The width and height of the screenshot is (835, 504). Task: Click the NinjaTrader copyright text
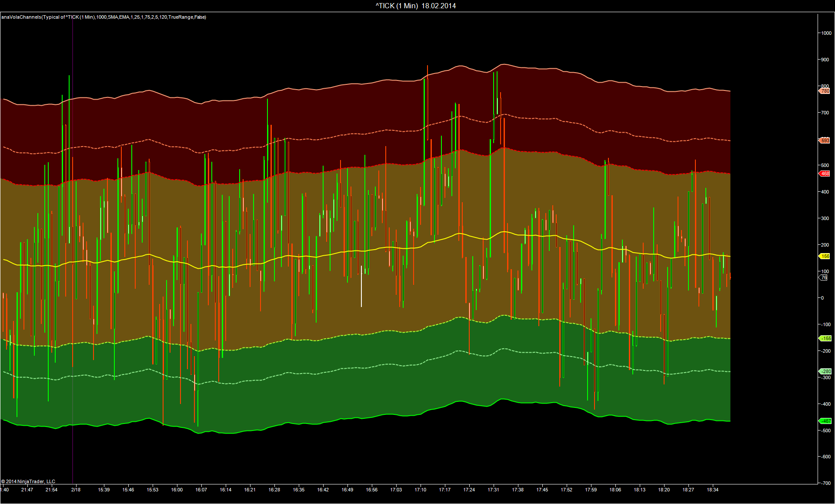click(x=28, y=481)
